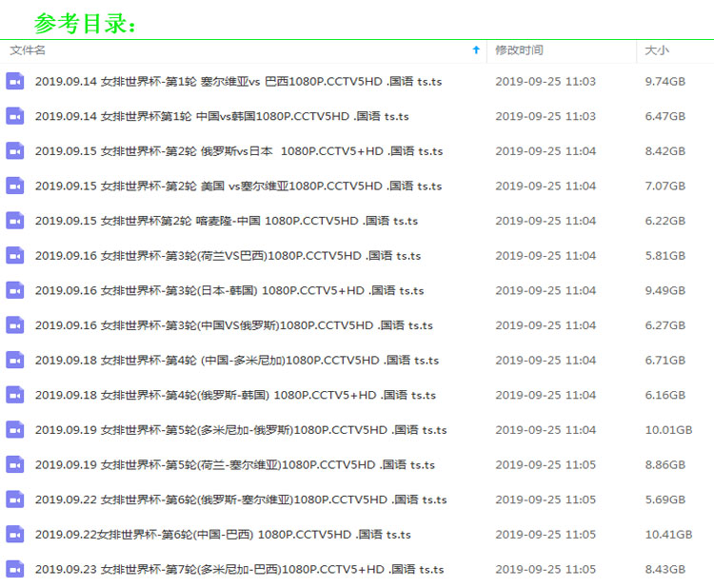Click video icon next to 喀麦隆-中国 file
Viewport: 714px width, 588px height.
(x=14, y=221)
